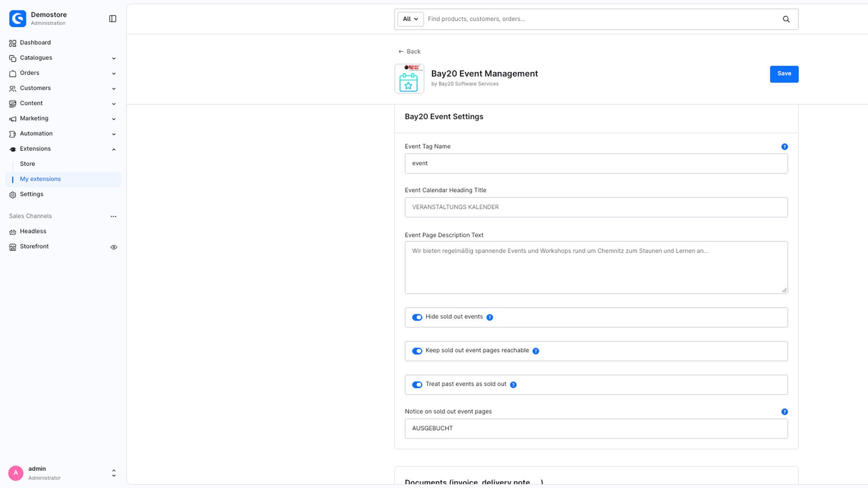Screen dimensions: 868x488
Task: Open the Bay20 Event Management plugin icon
Action: pyautogui.click(x=409, y=79)
